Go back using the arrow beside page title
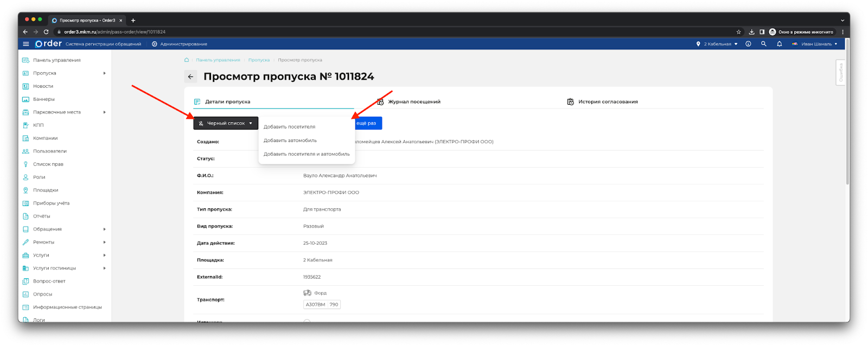 coord(190,77)
